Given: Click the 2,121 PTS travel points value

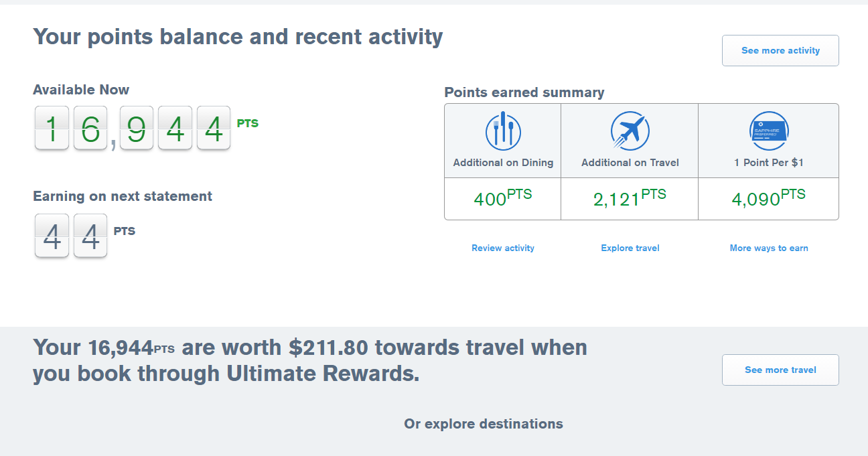Looking at the screenshot, I should (630, 198).
